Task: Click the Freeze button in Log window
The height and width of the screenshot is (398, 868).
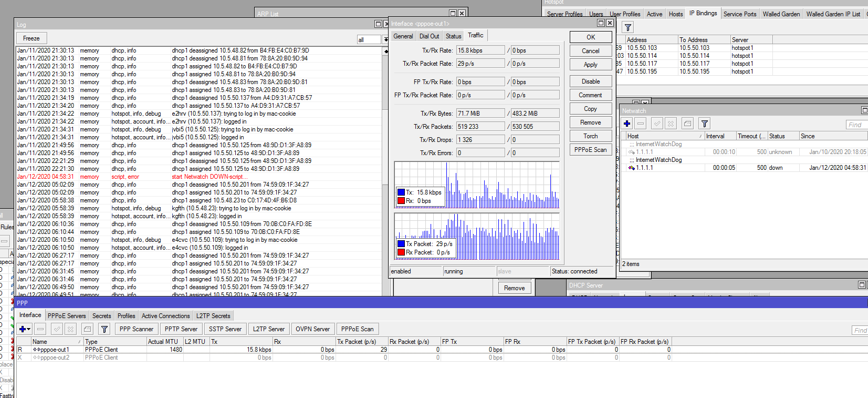Action: (32, 38)
